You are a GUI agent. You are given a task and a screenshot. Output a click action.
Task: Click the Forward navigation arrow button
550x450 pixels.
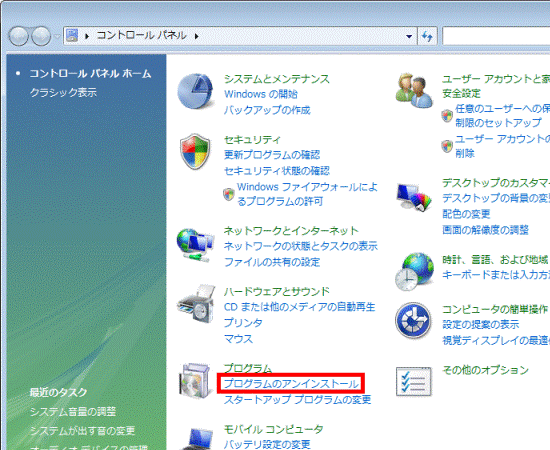(x=41, y=36)
